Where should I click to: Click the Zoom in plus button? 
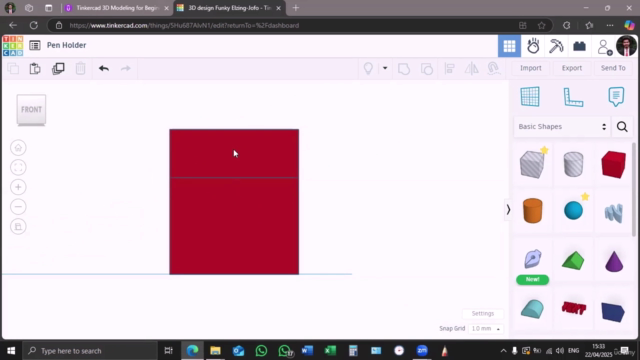(18, 187)
